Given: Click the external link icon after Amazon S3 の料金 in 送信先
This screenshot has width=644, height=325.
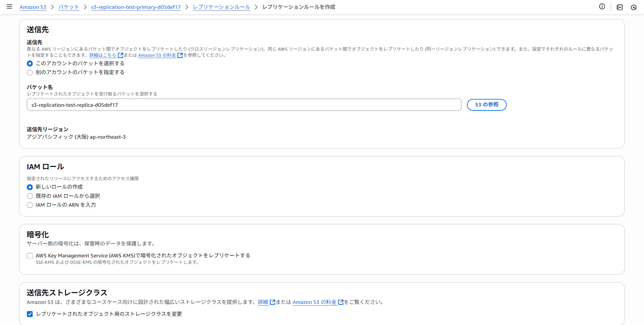Looking at the screenshot, I should [x=180, y=55].
